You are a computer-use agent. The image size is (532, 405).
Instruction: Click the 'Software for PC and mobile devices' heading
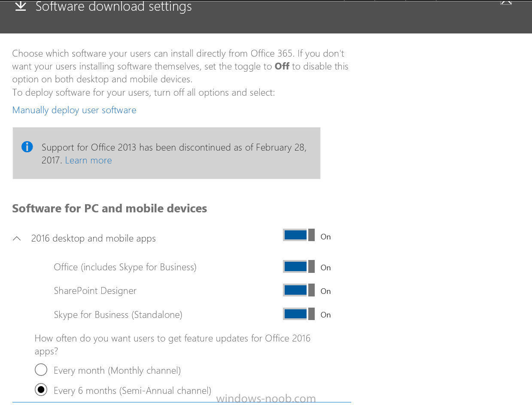click(x=109, y=209)
